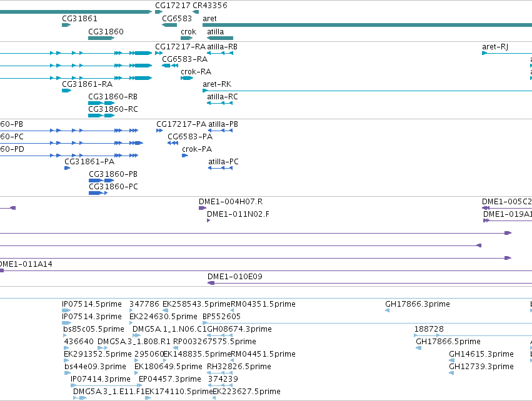Select EST EK291352.5prime
Viewport: 532px width, 401px height.
click(66, 360)
